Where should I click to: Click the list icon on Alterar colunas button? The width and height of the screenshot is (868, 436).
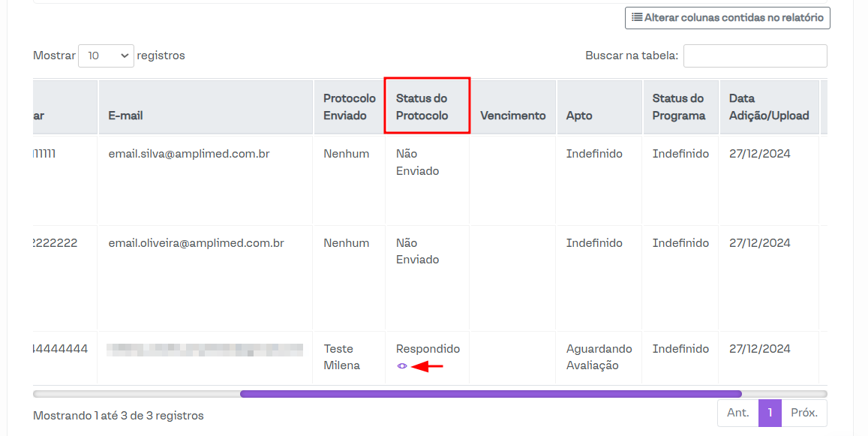click(636, 17)
